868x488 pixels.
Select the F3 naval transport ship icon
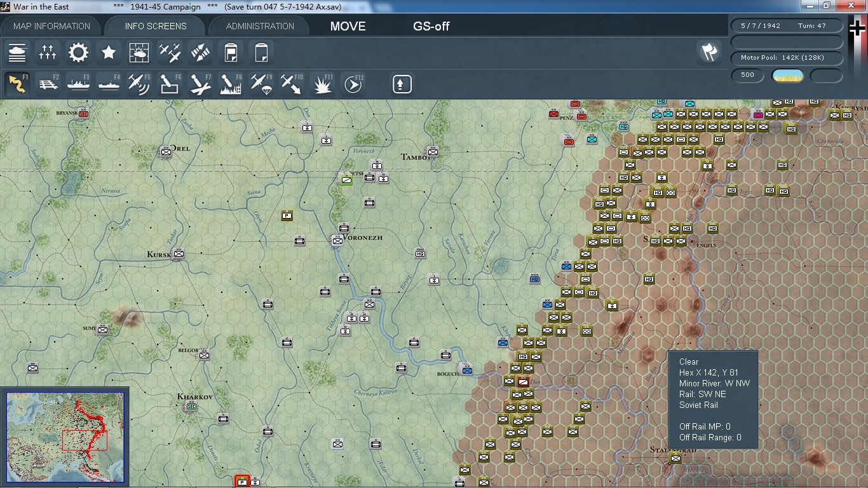pos(78,84)
